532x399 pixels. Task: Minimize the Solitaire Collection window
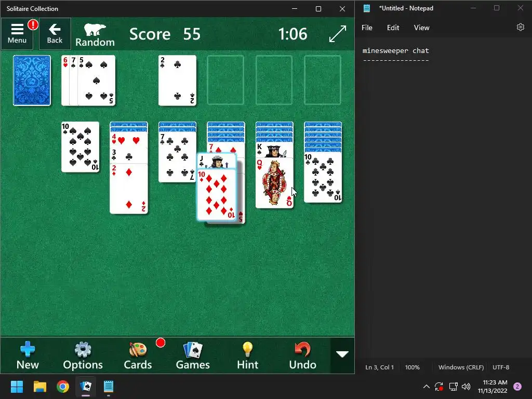(295, 8)
